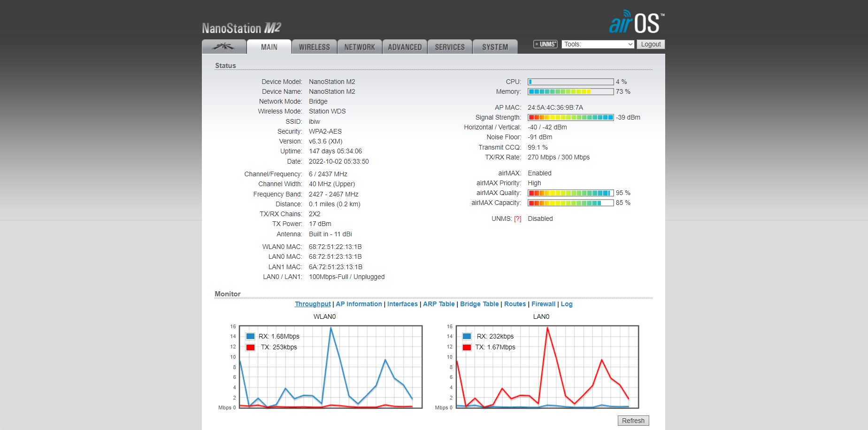Click Network Mode value Bridge

click(318, 101)
